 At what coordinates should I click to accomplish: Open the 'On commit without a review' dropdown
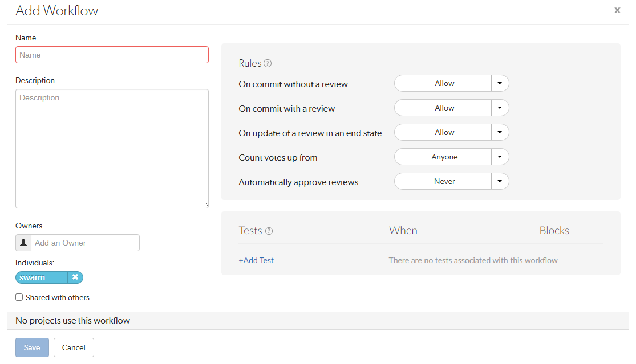point(499,83)
